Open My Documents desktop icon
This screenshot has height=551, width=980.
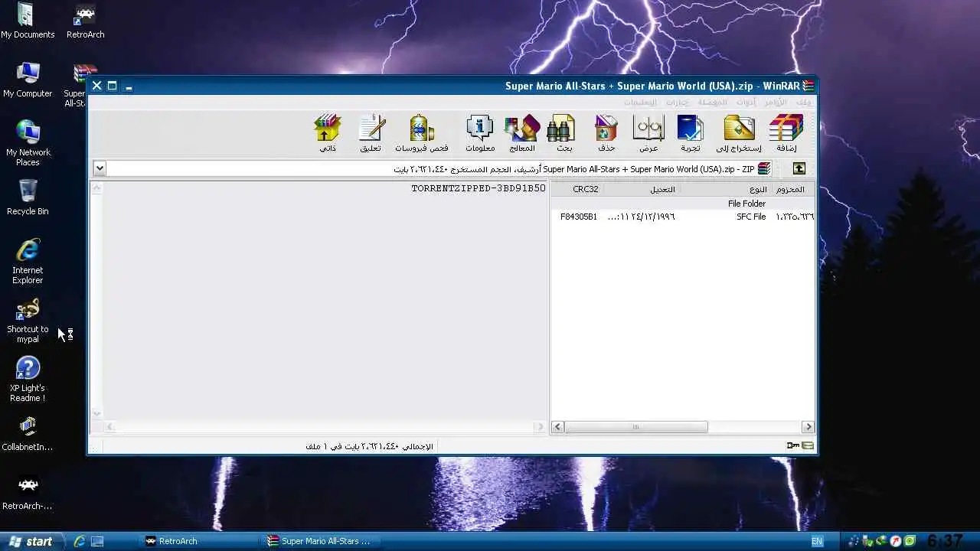pos(28,21)
